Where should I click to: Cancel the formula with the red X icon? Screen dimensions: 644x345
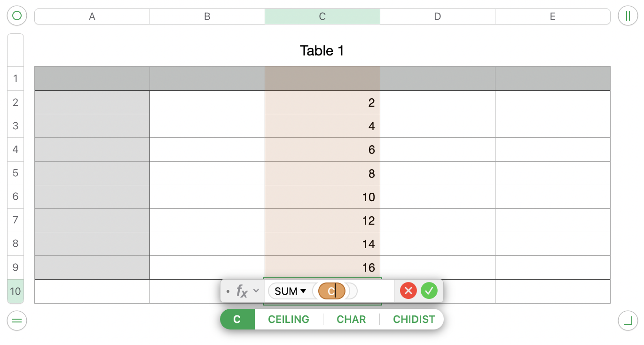tap(408, 290)
